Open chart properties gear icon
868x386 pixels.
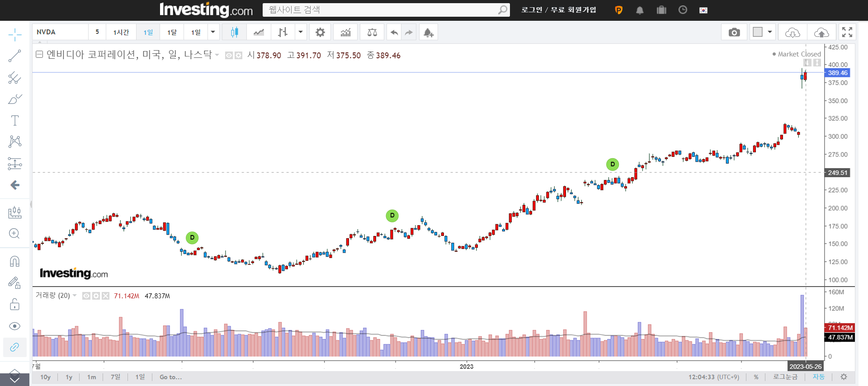pos(320,32)
